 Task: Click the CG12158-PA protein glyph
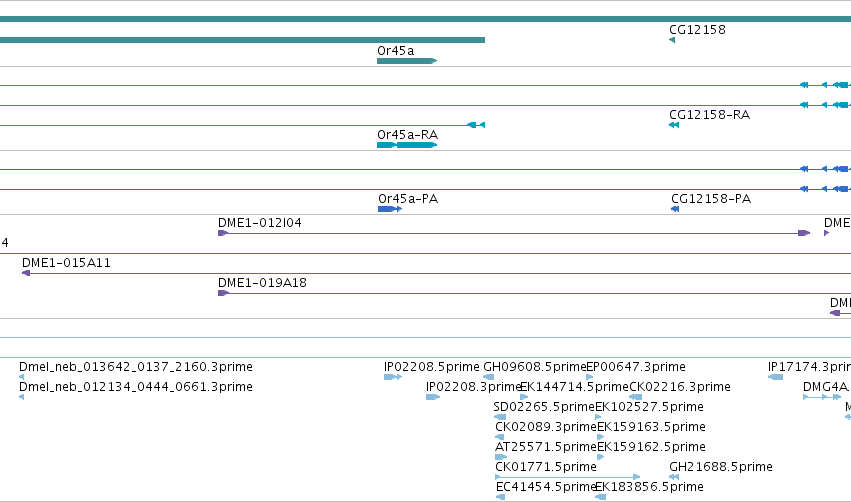tap(675, 209)
